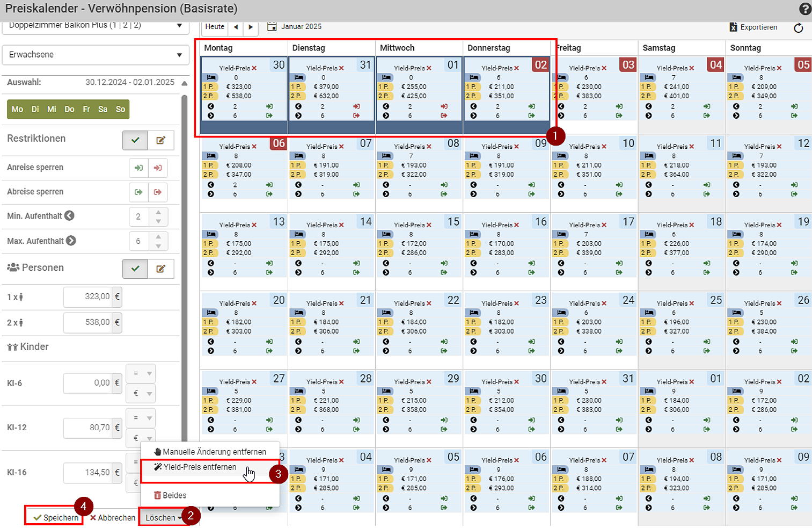Click the red Abreise sperren block icon
Viewport: 812px width, 528px height.
click(158, 192)
